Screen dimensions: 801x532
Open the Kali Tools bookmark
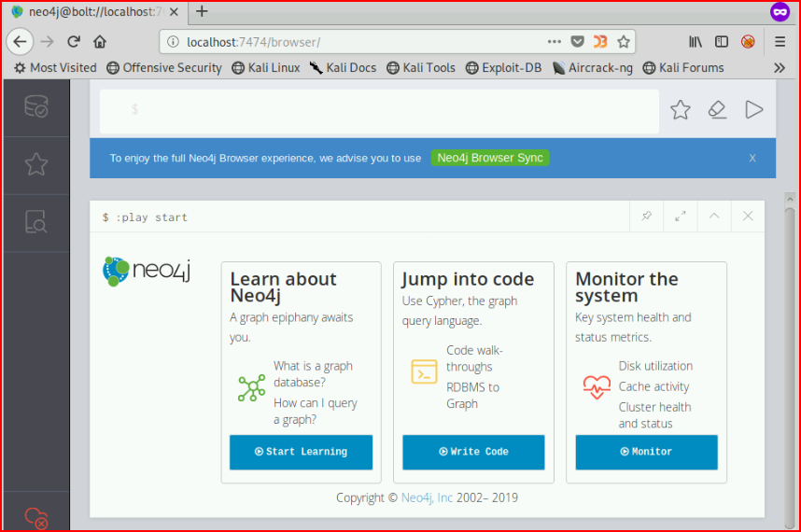pyautogui.click(x=421, y=68)
